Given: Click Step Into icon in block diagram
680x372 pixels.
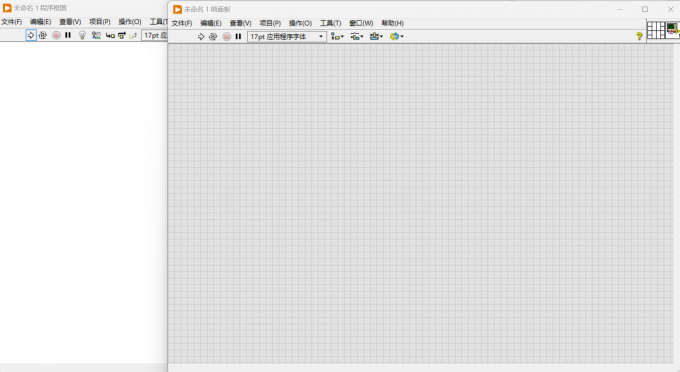Looking at the screenshot, I should point(110,36).
